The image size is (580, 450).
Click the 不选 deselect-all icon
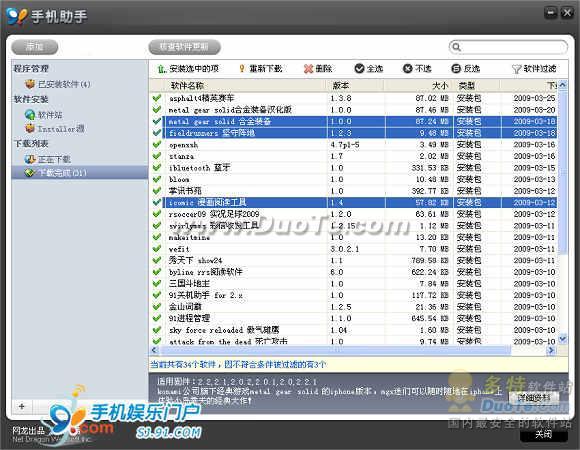(407, 68)
